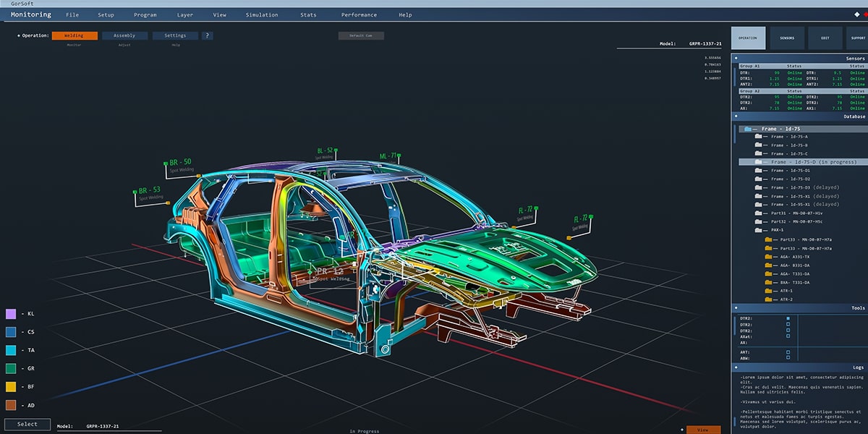
Task: Select the BR - 53 spot welding marker
Action: tap(149, 191)
